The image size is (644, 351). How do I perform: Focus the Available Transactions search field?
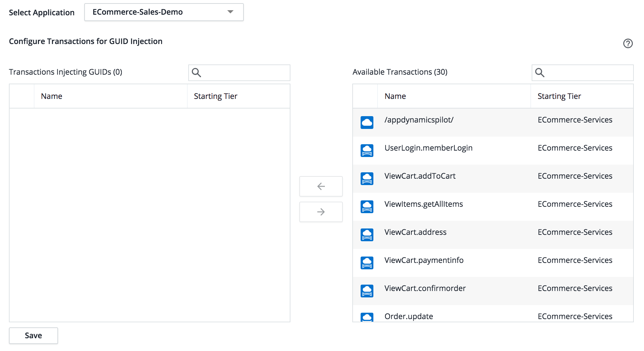point(582,73)
